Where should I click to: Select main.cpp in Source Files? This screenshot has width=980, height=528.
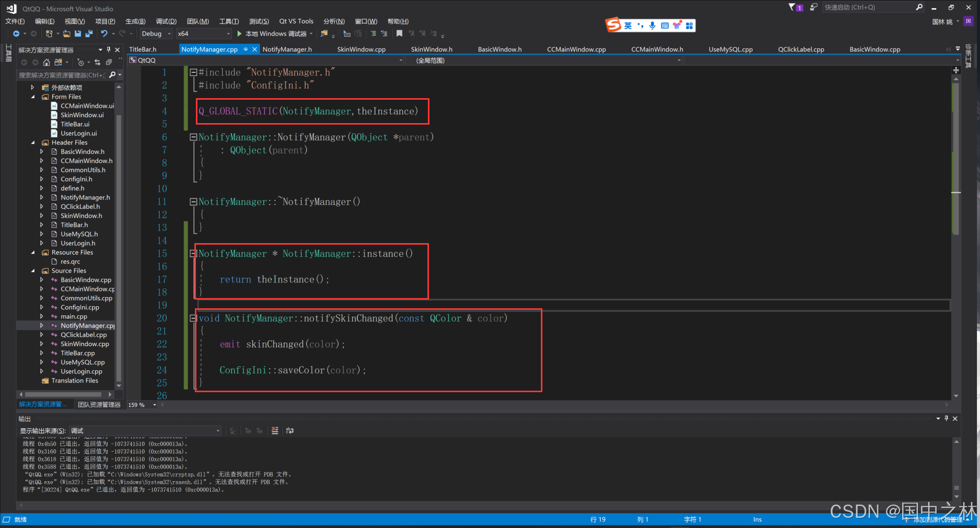(x=74, y=316)
